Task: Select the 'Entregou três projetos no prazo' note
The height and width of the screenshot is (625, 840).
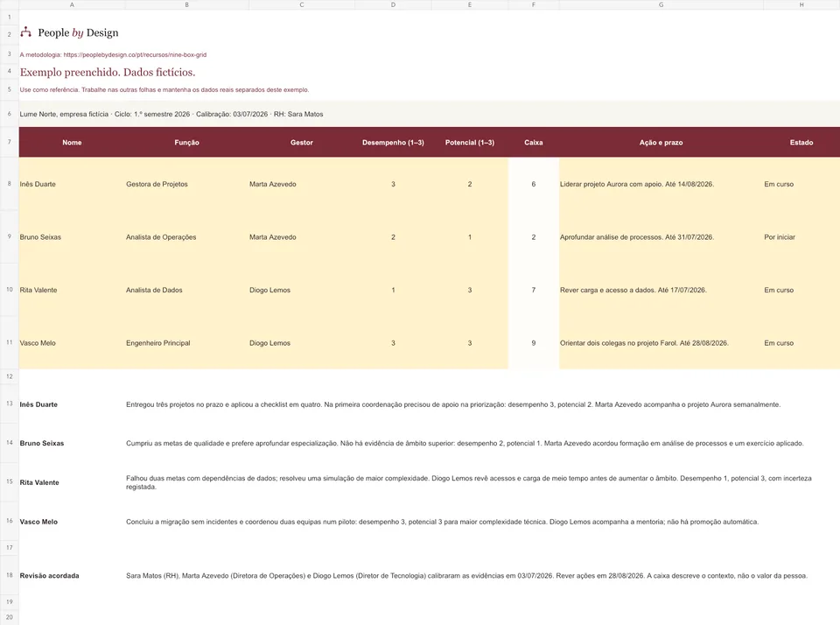Action: pos(453,404)
